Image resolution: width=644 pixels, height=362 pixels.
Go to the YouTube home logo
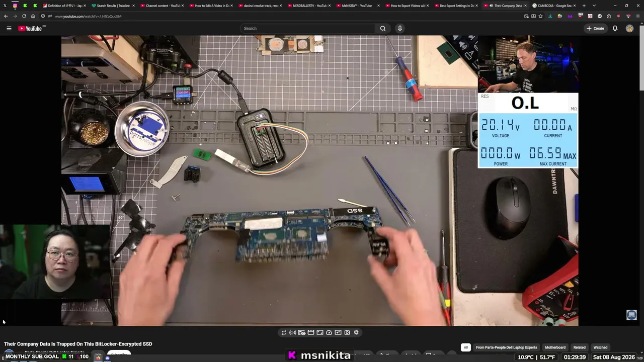click(x=30, y=28)
